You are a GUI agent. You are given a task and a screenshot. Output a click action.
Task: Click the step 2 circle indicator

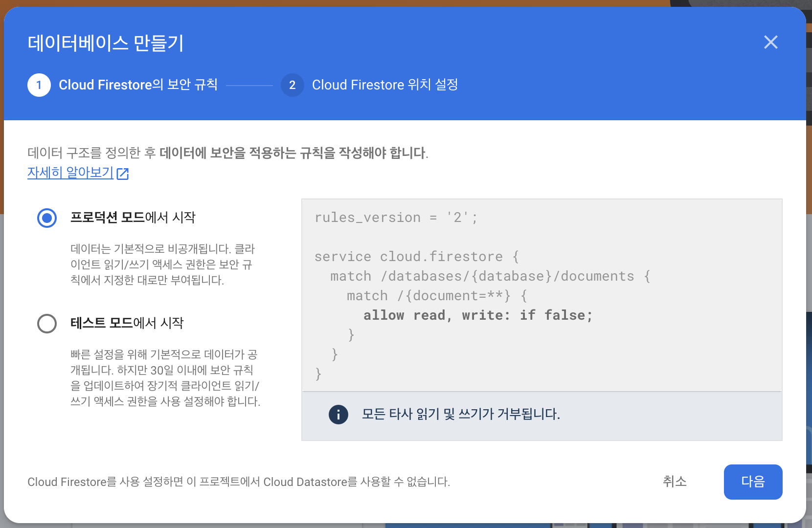pyautogui.click(x=293, y=85)
